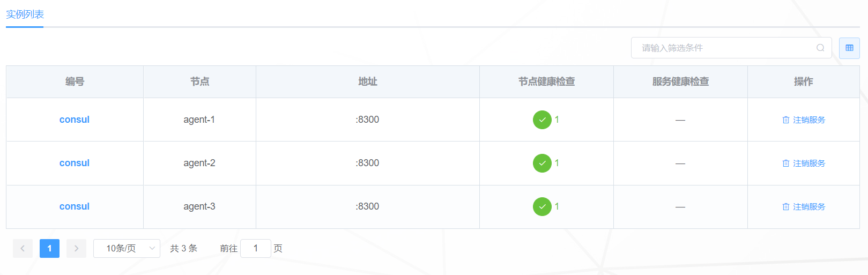Click trash icon in agent-2 row
Image resolution: width=868 pixels, height=275 pixels.
click(786, 163)
